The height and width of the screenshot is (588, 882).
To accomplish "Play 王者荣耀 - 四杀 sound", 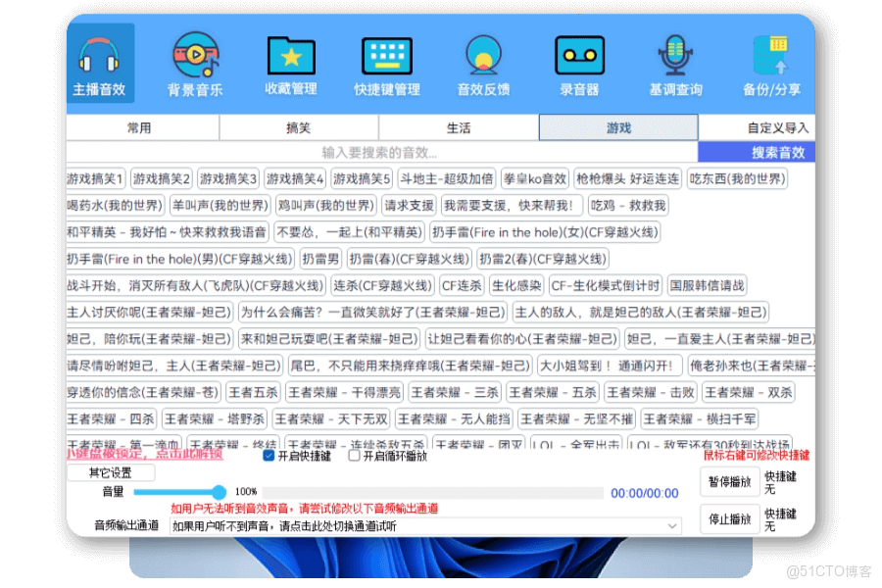I will [x=112, y=419].
